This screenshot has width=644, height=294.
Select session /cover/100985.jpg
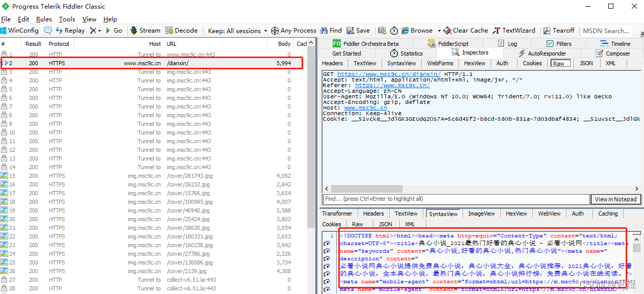[x=153, y=202]
